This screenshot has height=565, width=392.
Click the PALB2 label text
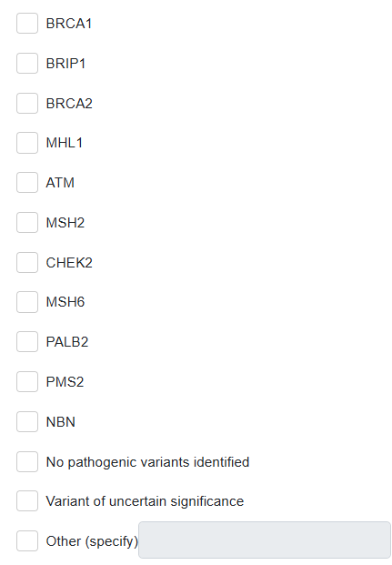67,342
